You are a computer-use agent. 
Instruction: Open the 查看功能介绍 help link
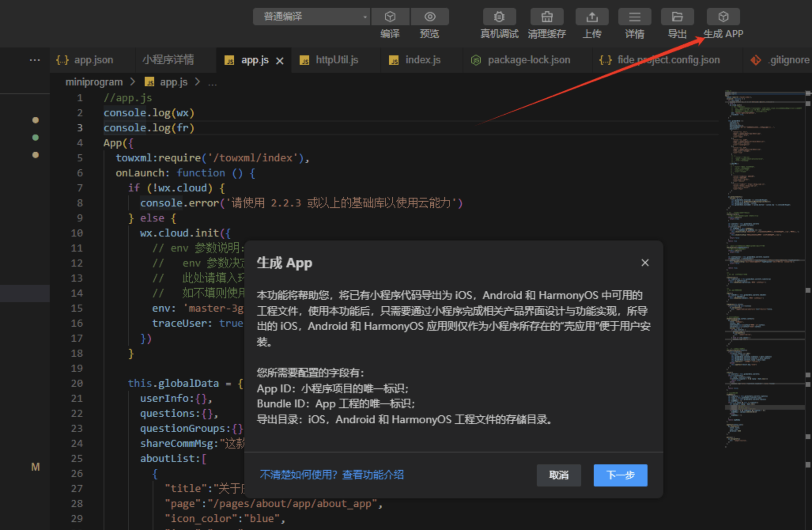click(372, 475)
